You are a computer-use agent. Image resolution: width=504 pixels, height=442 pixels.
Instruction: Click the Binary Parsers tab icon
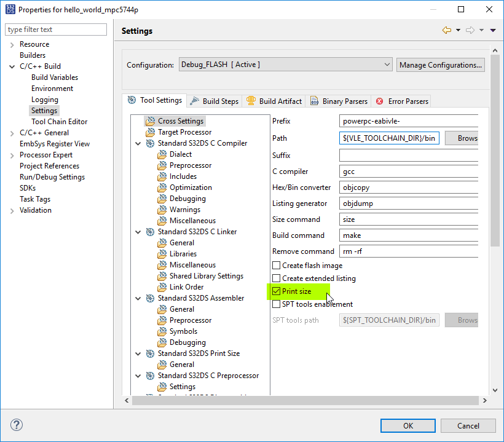pyautogui.click(x=314, y=101)
